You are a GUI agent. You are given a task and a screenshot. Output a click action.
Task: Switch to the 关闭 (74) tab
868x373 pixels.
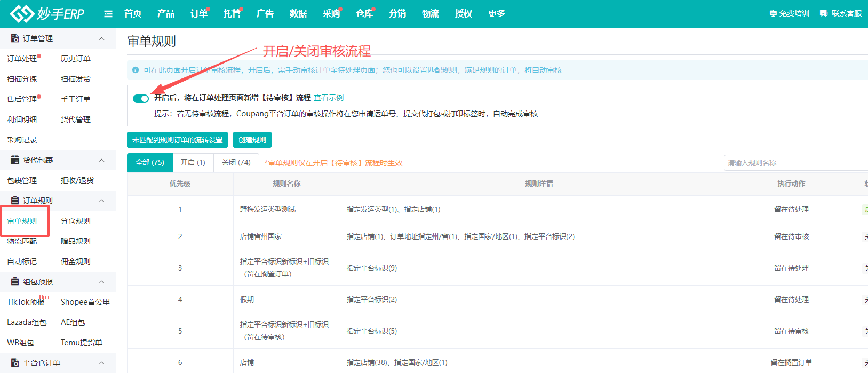pyautogui.click(x=236, y=163)
